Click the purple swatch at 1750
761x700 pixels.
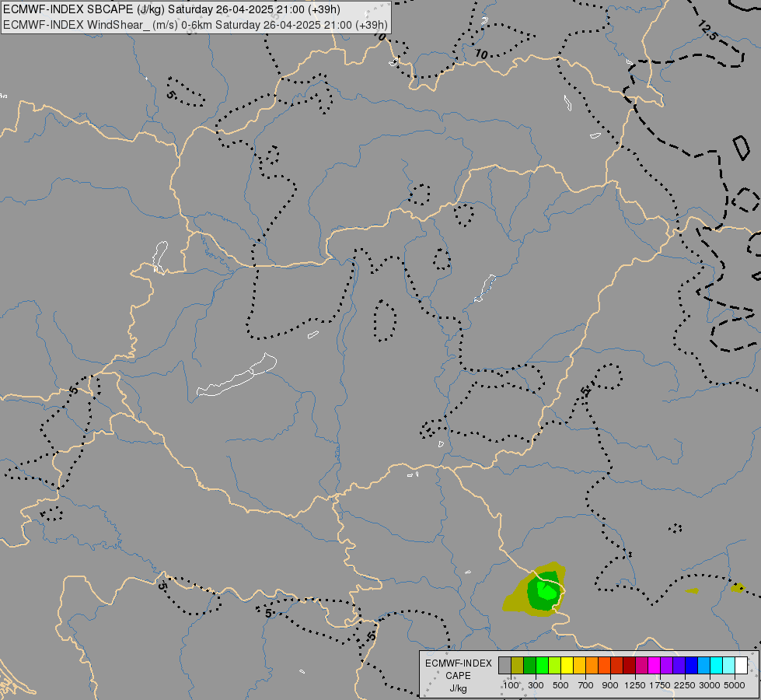tap(666, 666)
